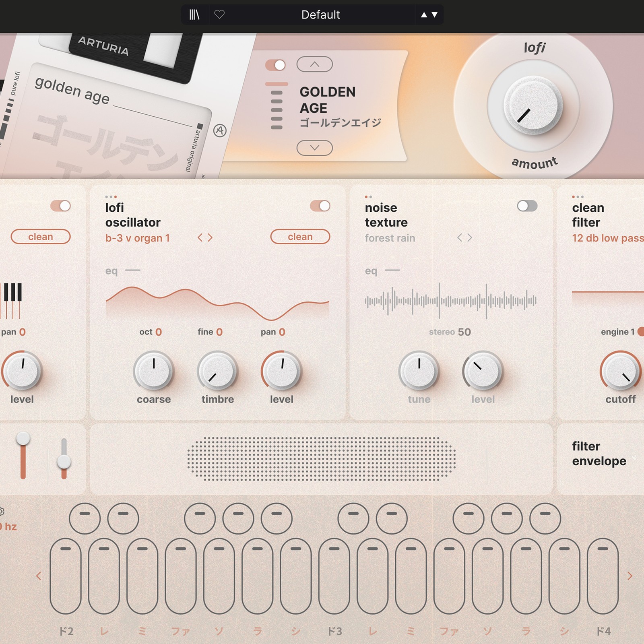The height and width of the screenshot is (644, 644).
Task: Play the first round sharp key after ド3
Action: pos(353,518)
